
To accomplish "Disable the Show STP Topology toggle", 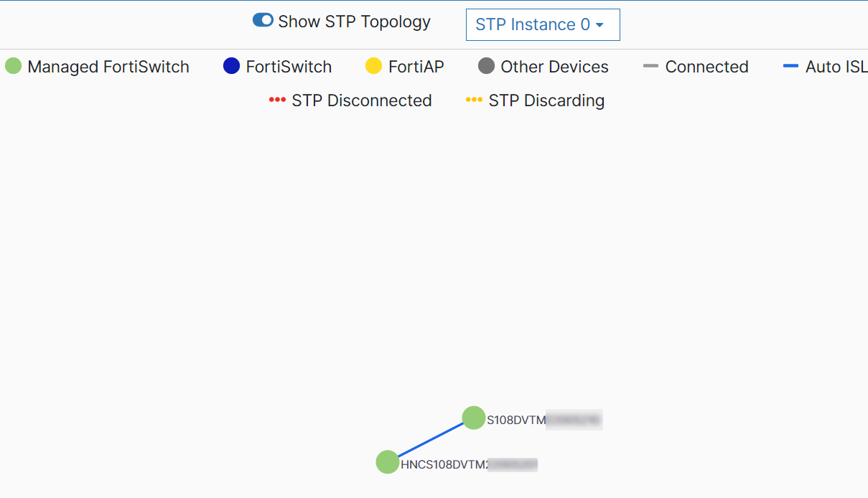I will click(x=263, y=20).
